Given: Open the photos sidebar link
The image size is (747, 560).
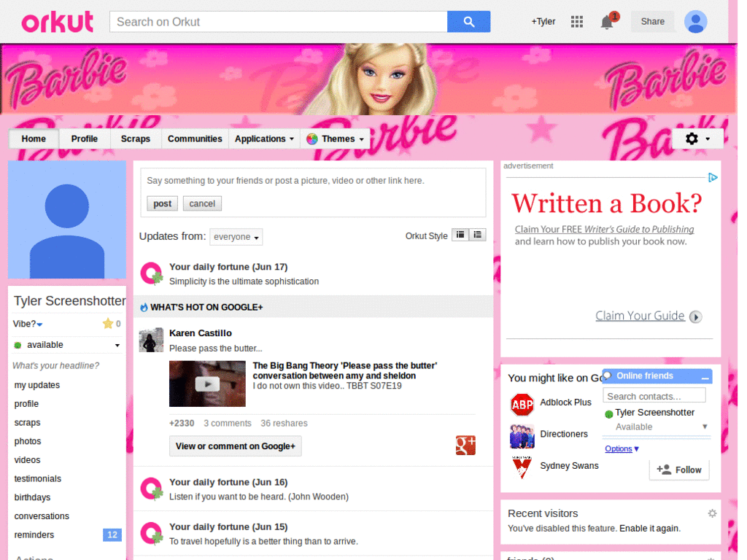Looking at the screenshot, I should tap(28, 441).
